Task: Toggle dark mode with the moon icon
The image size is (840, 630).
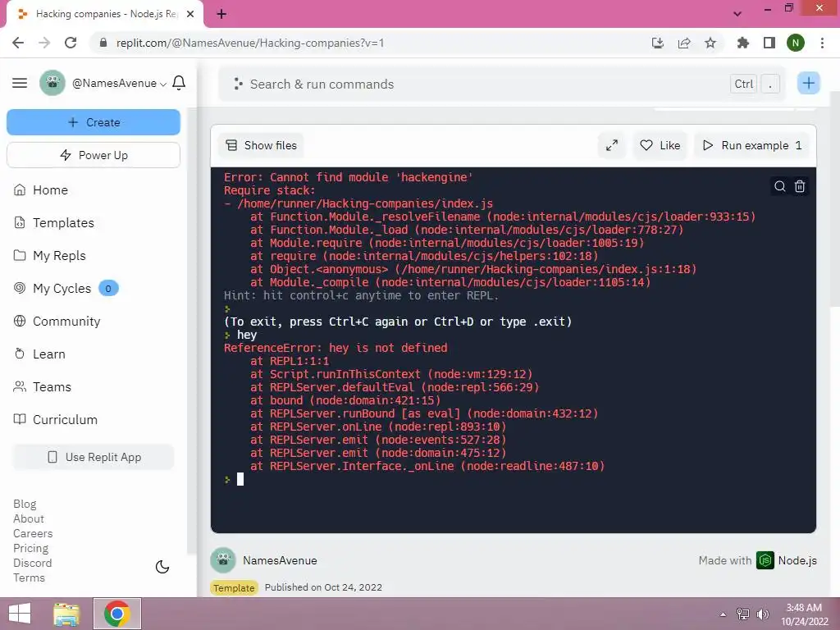Action: coord(162,567)
